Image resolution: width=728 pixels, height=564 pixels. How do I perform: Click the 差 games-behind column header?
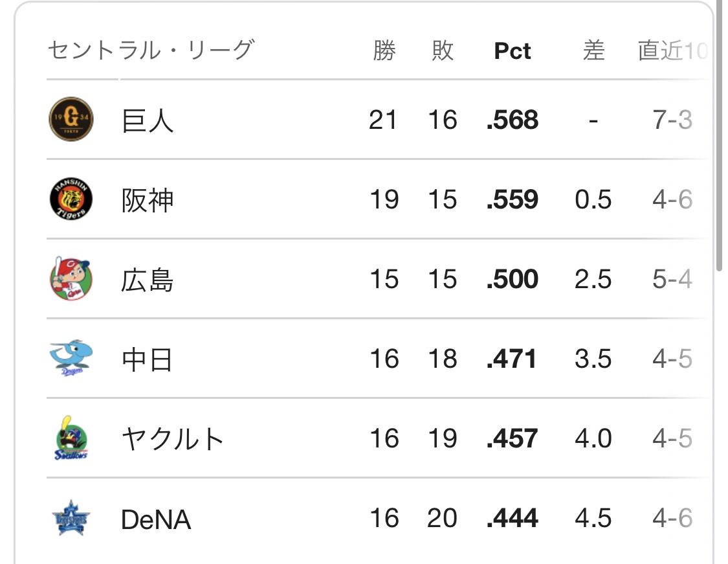tap(593, 51)
